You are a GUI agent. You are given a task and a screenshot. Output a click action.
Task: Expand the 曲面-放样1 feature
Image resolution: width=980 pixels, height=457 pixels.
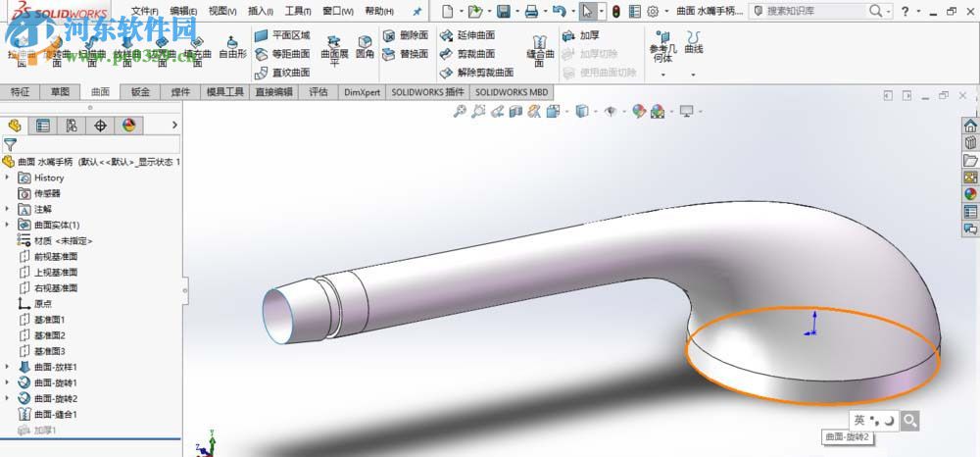tap(7, 367)
